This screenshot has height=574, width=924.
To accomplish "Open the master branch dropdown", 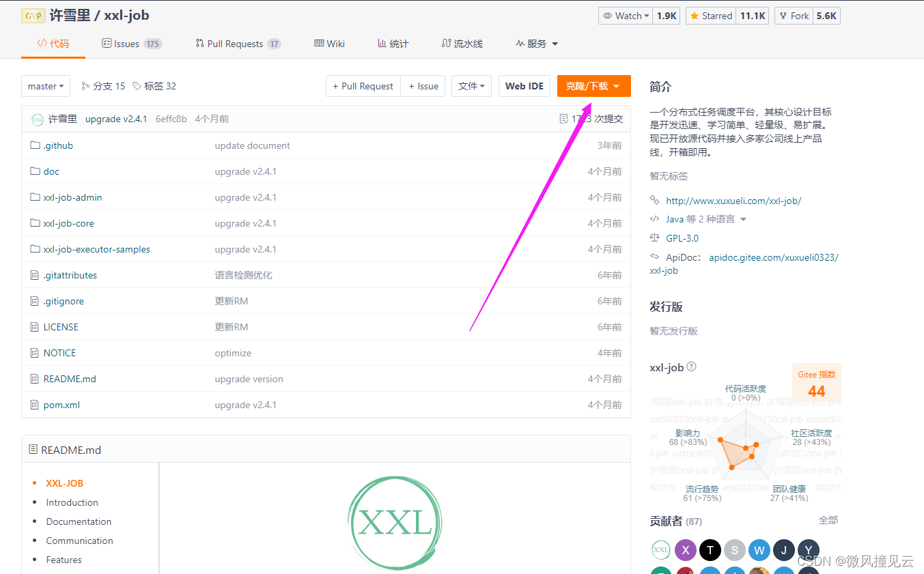I will tap(46, 86).
